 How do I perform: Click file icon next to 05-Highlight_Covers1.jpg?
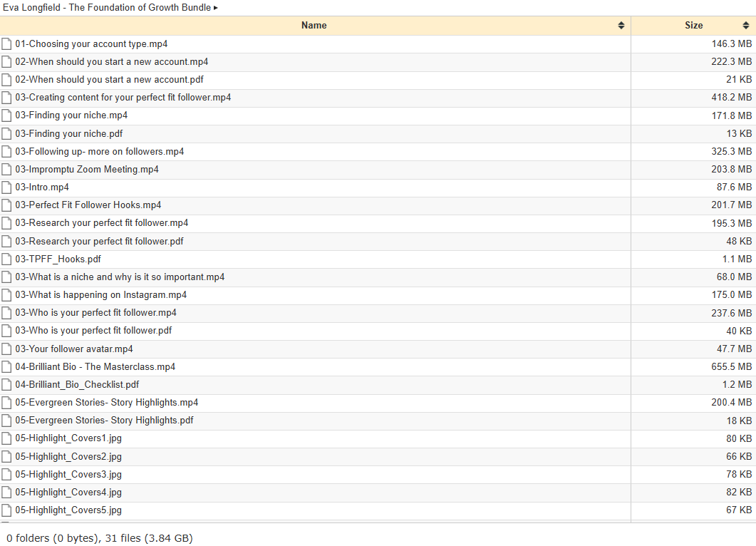(6, 438)
